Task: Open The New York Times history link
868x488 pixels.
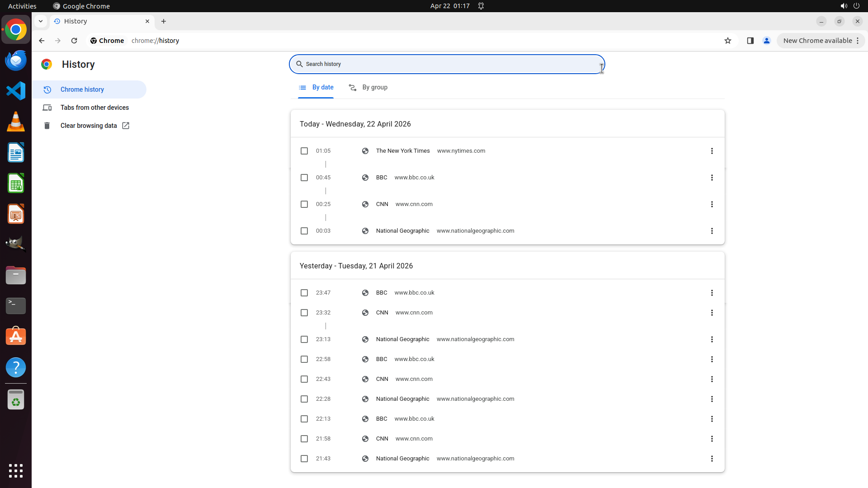Action: pos(402,151)
